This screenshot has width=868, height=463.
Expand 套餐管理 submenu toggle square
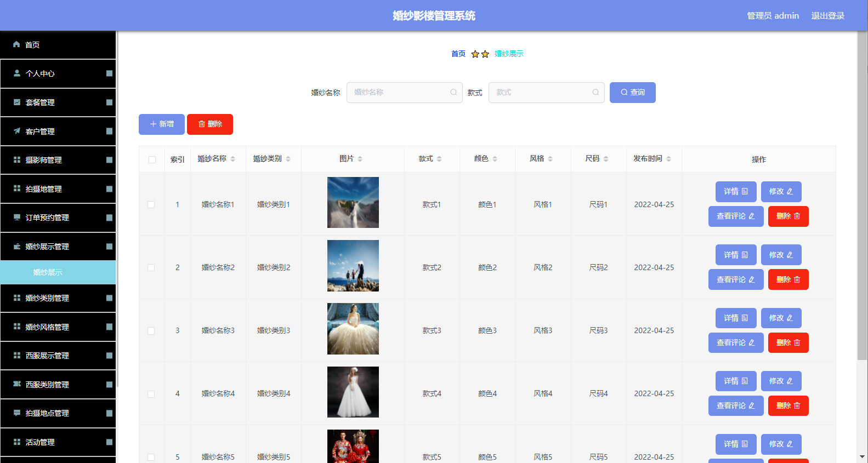pos(109,102)
